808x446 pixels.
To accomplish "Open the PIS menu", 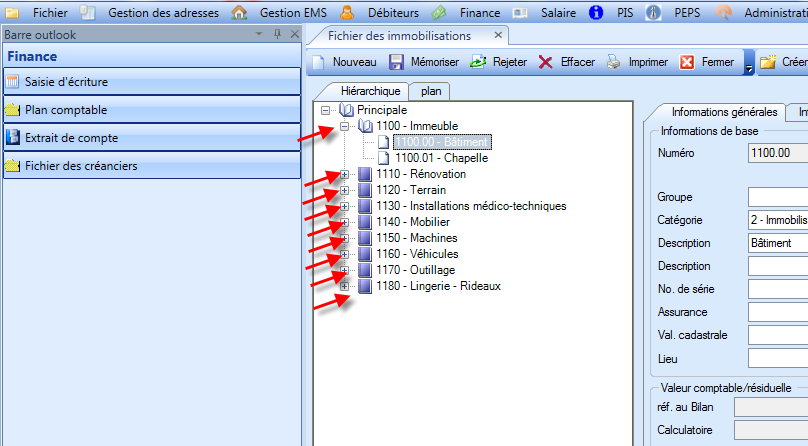I will click(x=625, y=12).
